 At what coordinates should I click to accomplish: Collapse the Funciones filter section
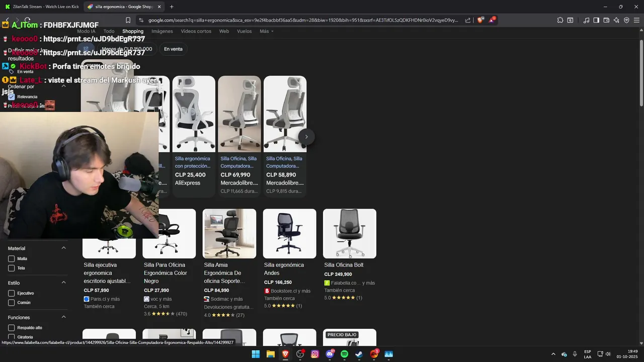[64, 317]
